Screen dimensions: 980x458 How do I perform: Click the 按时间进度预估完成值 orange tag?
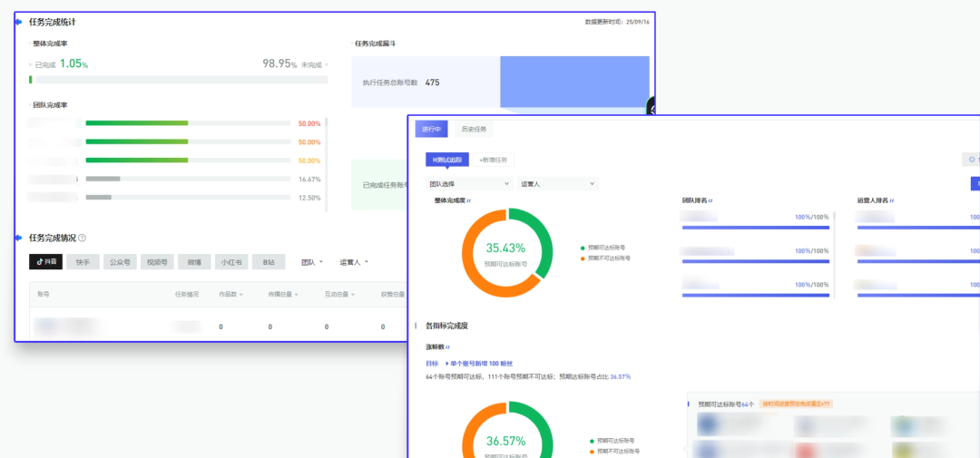coord(797,404)
